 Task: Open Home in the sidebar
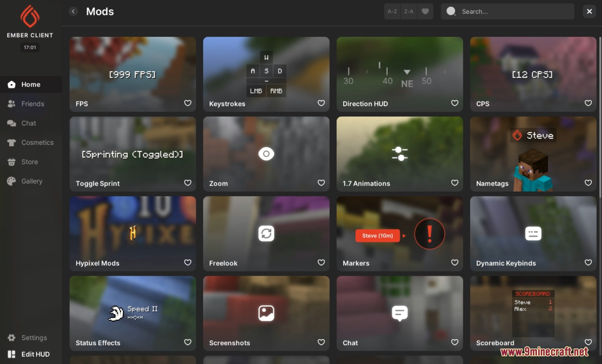point(31,85)
